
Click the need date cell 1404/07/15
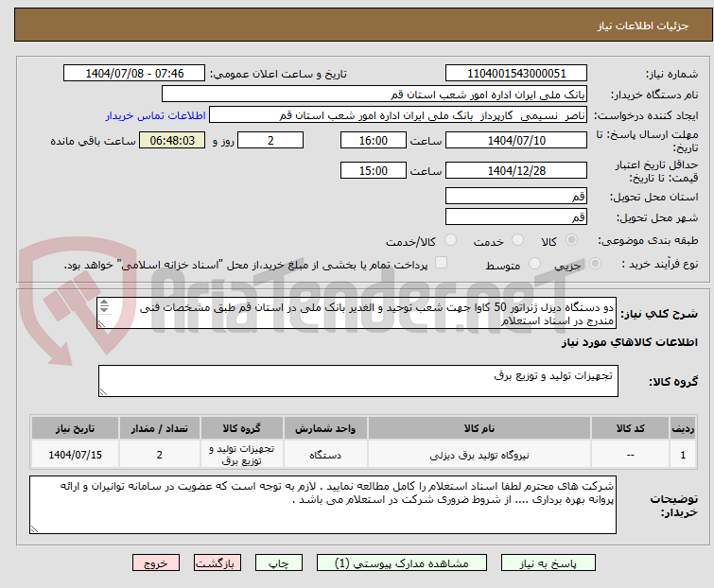tap(75, 455)
